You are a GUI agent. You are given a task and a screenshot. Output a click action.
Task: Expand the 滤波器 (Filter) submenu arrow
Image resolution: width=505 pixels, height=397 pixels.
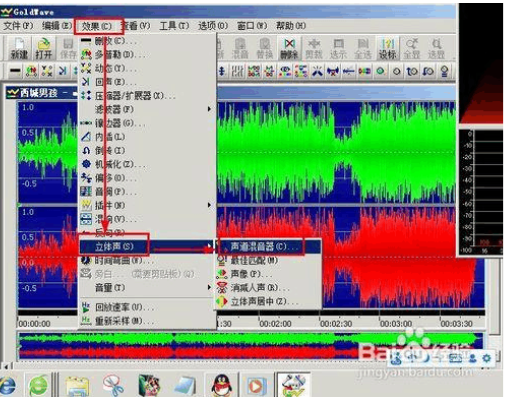point(209,109)
